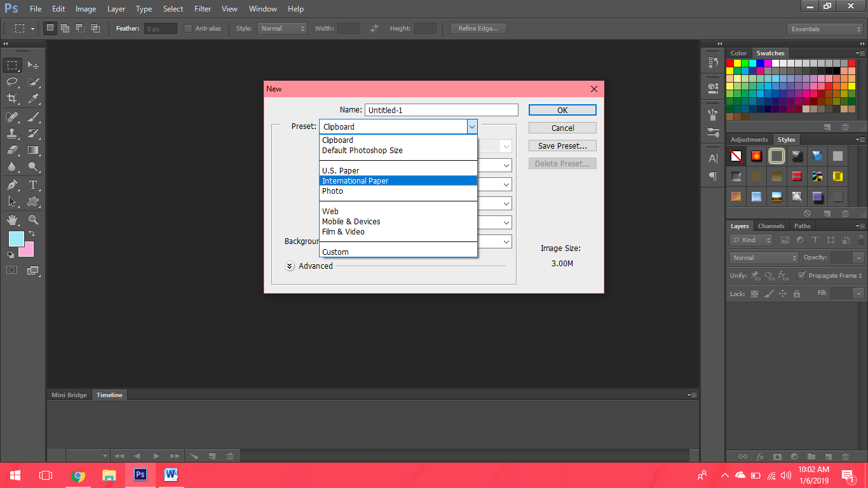Open the Opacity dropdown arrow
Viewport: 868px width, 488px height.
pos(859,258)
